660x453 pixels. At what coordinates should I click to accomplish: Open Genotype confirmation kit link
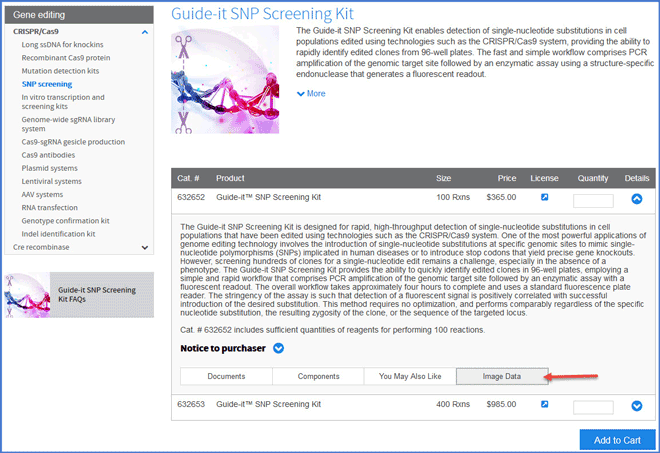(65, 221)
